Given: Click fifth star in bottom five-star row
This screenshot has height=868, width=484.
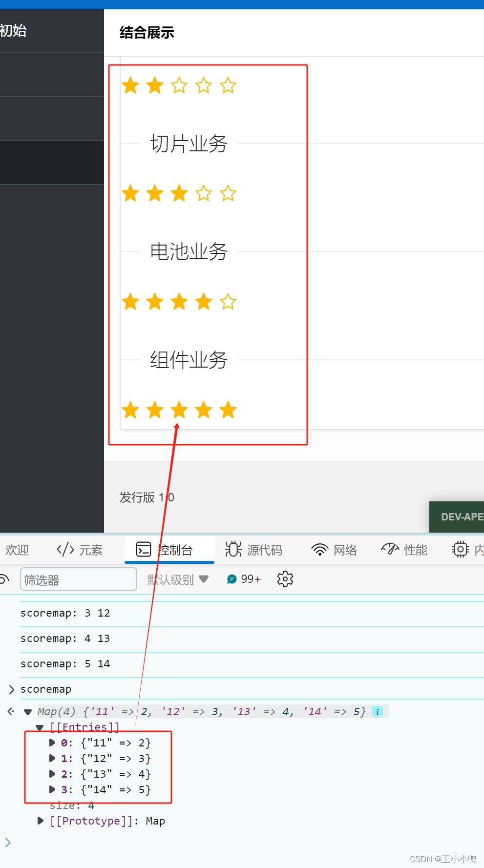Looking at the screenshot, I should click(228, 410).
